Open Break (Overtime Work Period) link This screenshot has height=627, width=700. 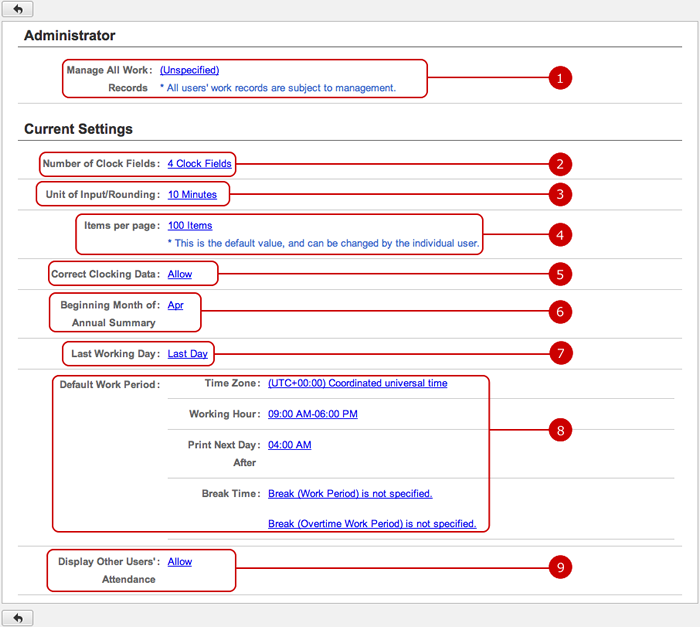coord(372,523)
